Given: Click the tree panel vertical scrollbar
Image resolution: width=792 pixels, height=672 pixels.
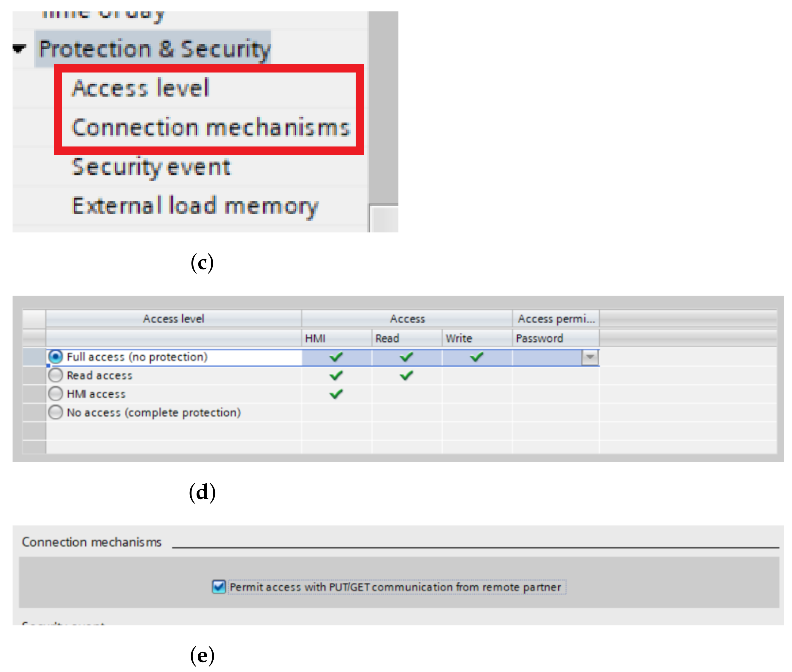Looking at the screenshot, I should click(383, 107).
